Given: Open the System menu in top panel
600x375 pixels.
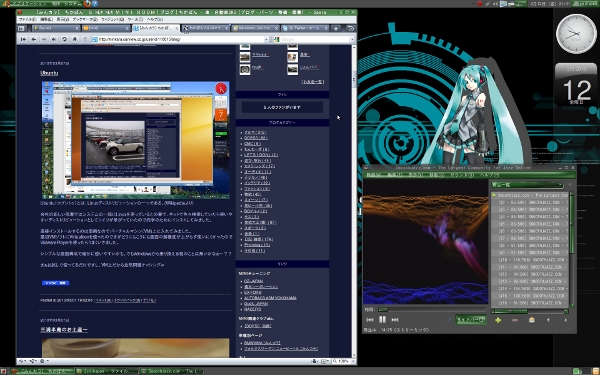Looking at the screenshot, I should point(72,4).
